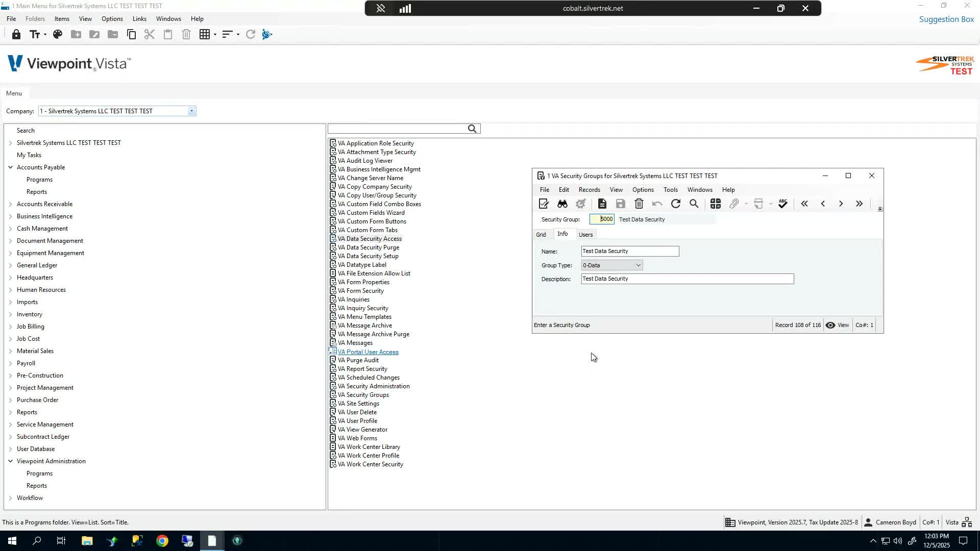980x551 pixels.
Task: Expand the Workflow tree node
Action: [x=10, y=498]
